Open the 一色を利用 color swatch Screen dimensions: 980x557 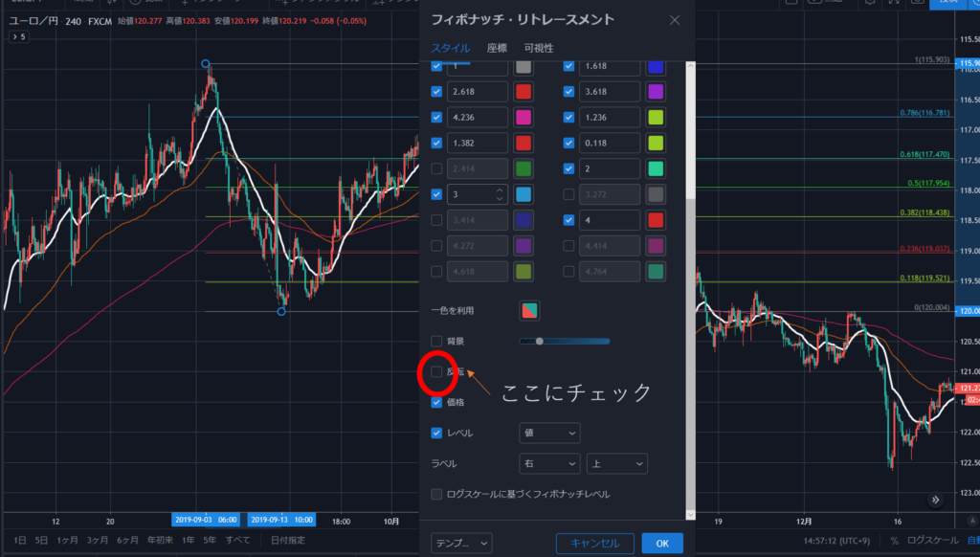click(x=529, y=310)
